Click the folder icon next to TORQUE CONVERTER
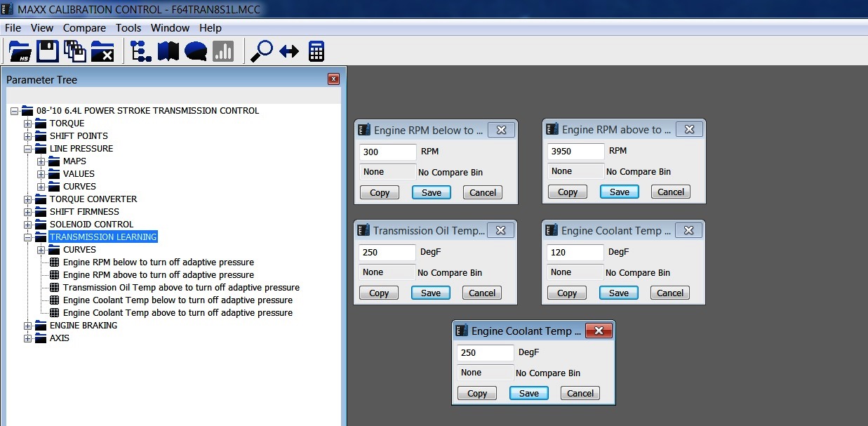This screenshot has height=426, width=868. tap(41, 199)
